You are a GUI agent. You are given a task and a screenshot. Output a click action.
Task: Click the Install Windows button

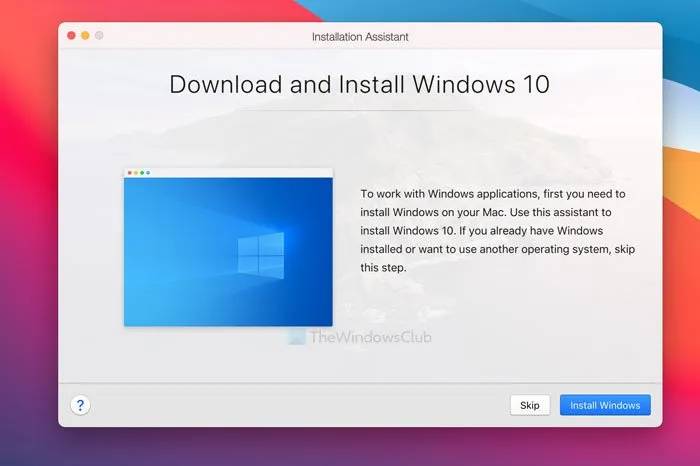coord(605,405)
